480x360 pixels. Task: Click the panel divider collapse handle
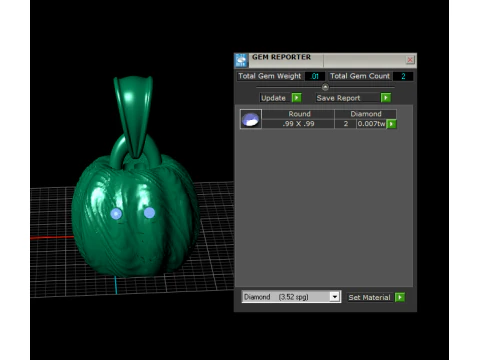pyautogui.click(x=325, y=87)
